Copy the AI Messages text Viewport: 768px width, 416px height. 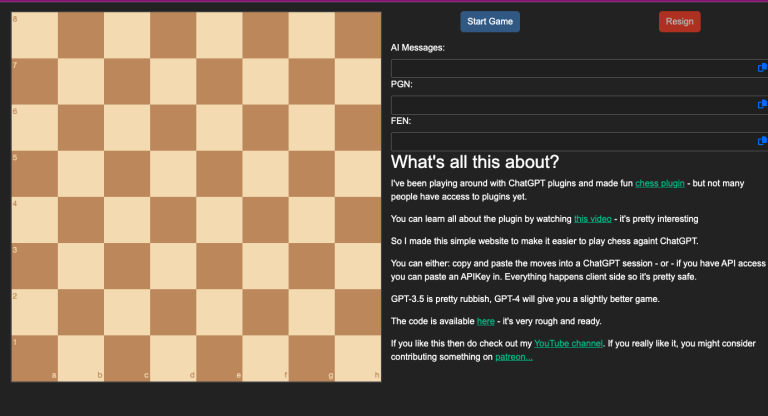(762, 68)
